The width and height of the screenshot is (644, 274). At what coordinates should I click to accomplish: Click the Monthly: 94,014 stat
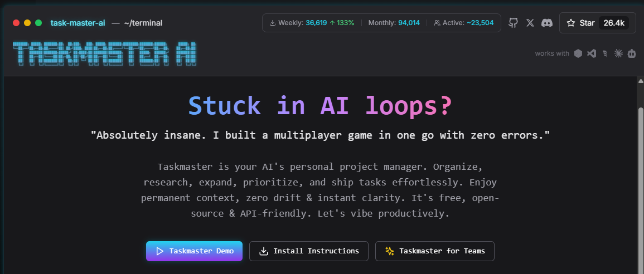pyautogui.click(x=394, y=23)
